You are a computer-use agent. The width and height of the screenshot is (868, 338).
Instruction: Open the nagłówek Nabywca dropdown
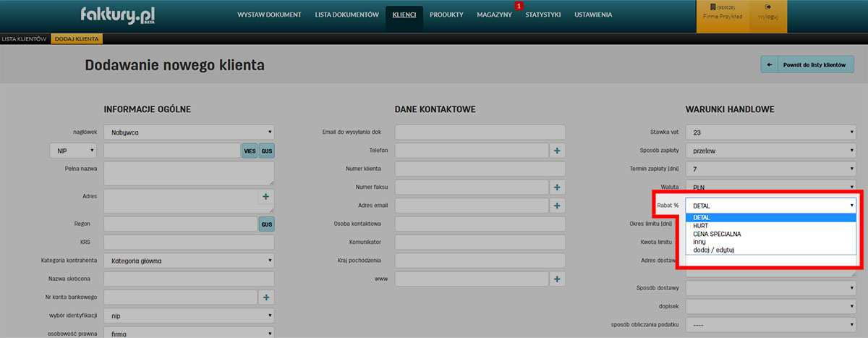[190, 132]
